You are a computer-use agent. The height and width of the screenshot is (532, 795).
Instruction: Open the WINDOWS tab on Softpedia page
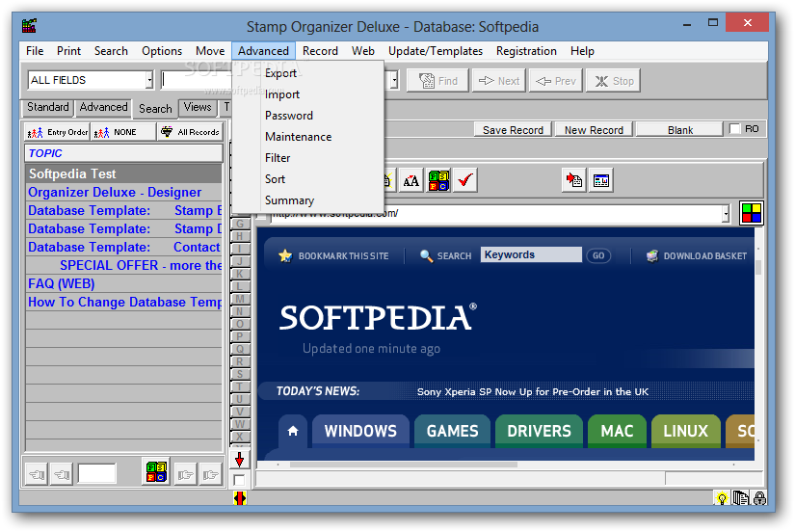(x=360, y=431)
